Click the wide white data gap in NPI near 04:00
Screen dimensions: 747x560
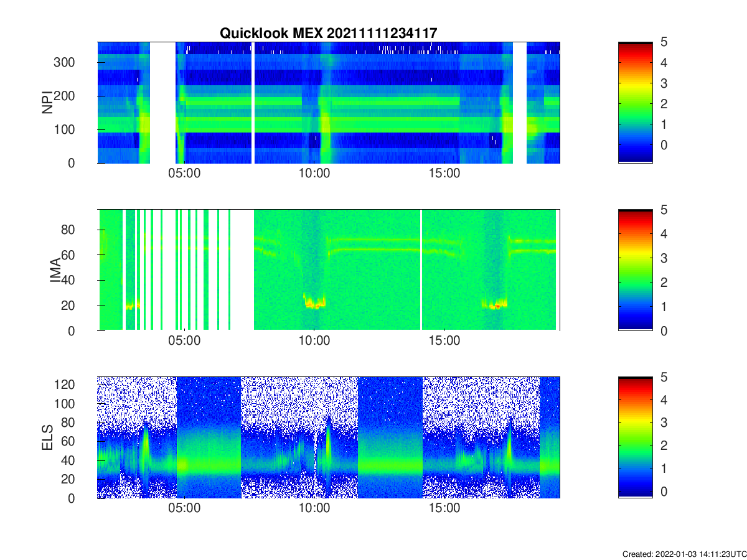coord(163,103)
